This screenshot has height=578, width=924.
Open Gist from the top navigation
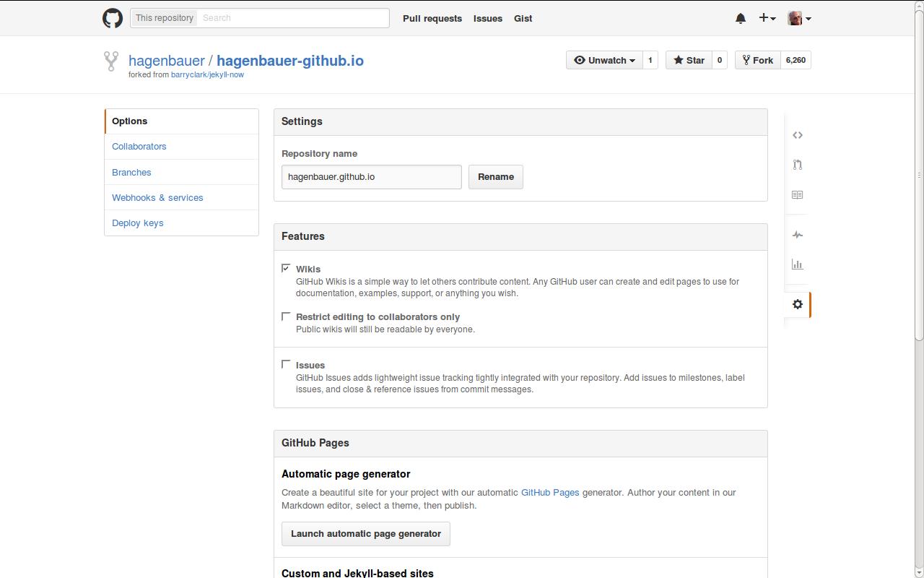(x=523, y=18)
